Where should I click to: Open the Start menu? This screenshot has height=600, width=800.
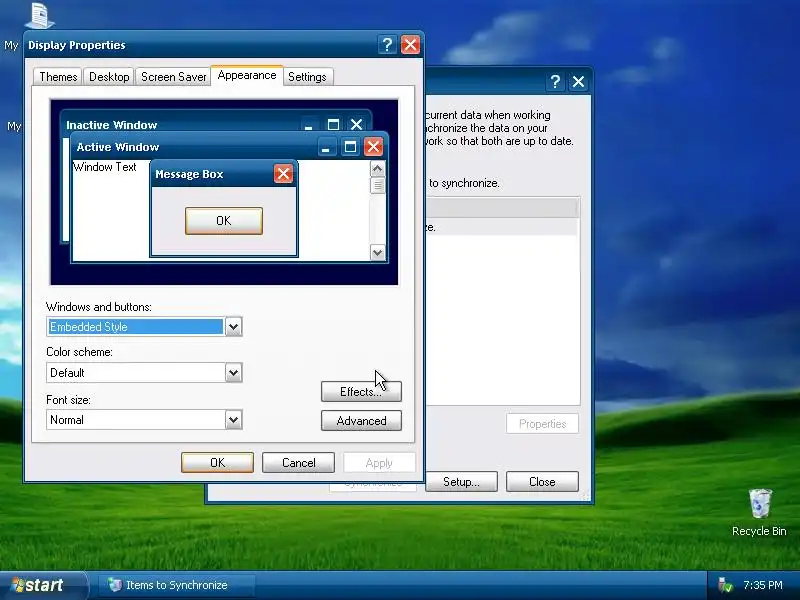tap(43, 585)
